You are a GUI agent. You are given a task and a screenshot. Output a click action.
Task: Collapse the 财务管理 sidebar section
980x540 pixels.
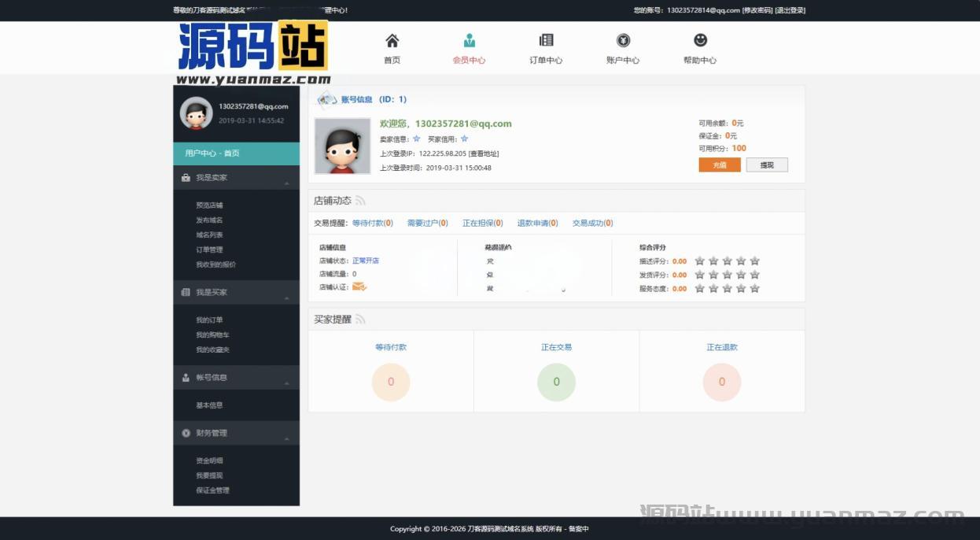click(x=286, y=438)
